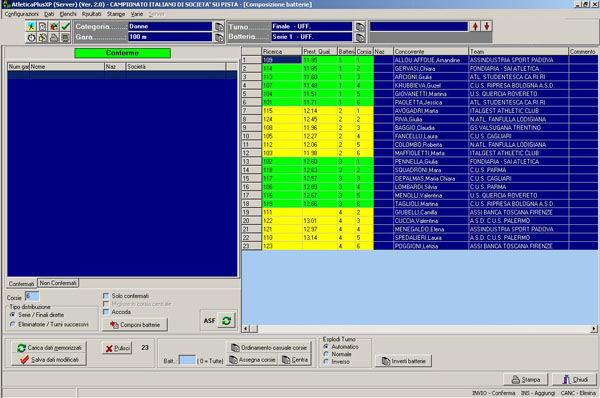600x398 pixels.
Task: Select Inverso under Esplodi Turno
Action: point(326,361)
